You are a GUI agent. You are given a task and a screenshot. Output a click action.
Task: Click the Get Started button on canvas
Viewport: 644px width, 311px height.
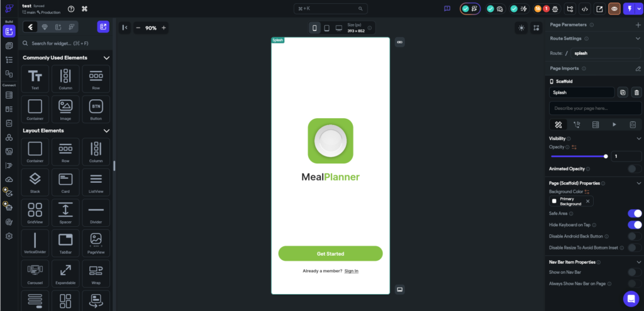coord(330,254)
